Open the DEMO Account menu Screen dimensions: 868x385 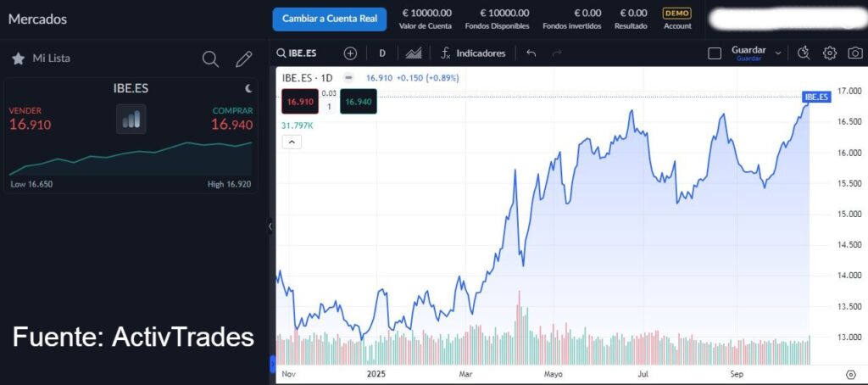pos(677,19)
